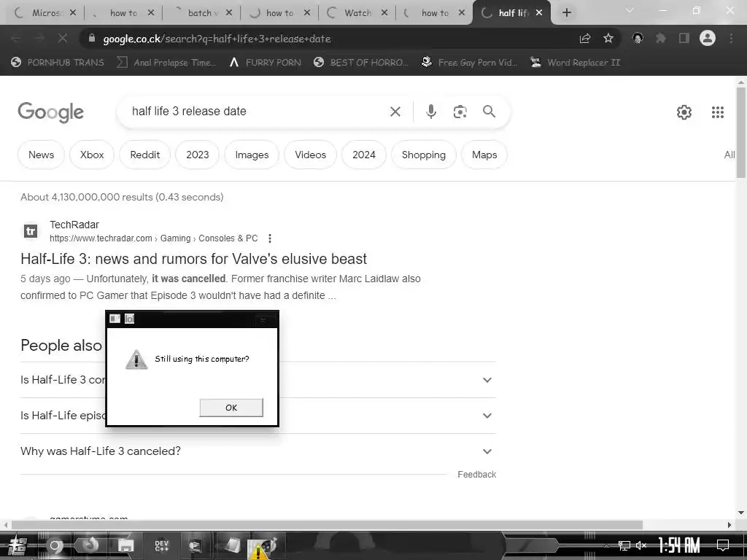This screenshot has width=747, height=560.
Task: Open the notification center icon
Action: pyautogui.click(x=723, y=545)
